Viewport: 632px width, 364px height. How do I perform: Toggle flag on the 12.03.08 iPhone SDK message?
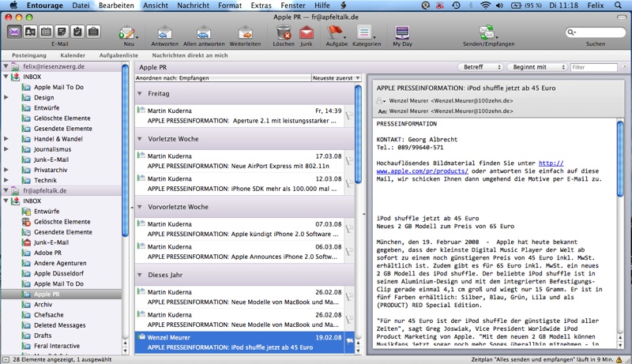[349, 183]
